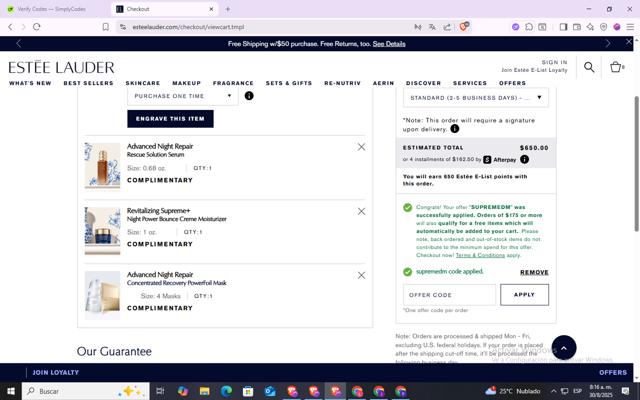Click the Powerfoil Mask product thumbnail
The image size is (640, 400).
[x=102, y=295]
